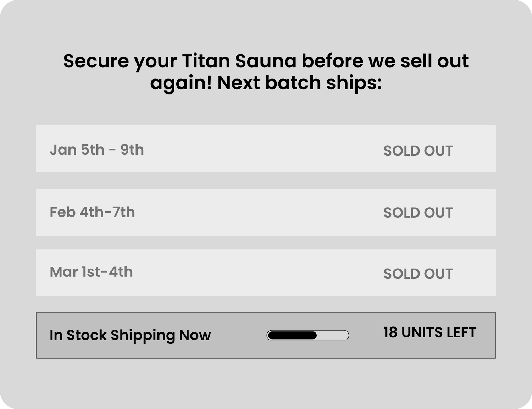The image size is (532, 409).
Task: Click the Secure your Titan Sauna headline
Action: click(x=265, y=61)
